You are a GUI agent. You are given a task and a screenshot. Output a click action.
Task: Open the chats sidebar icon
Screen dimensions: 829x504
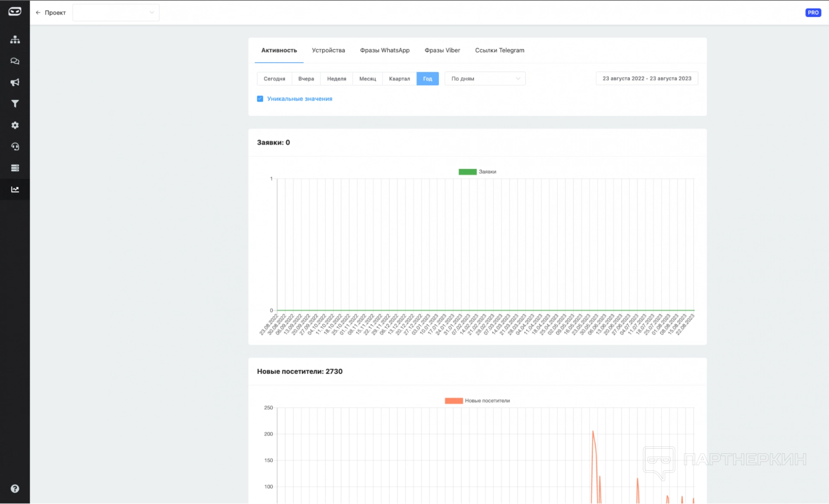click(15, 61)
